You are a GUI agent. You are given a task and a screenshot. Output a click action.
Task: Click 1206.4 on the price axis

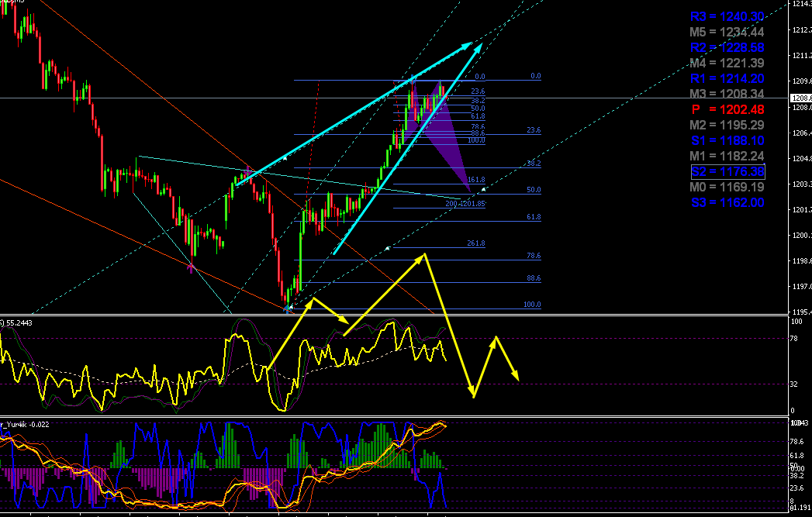pos(800,133)
